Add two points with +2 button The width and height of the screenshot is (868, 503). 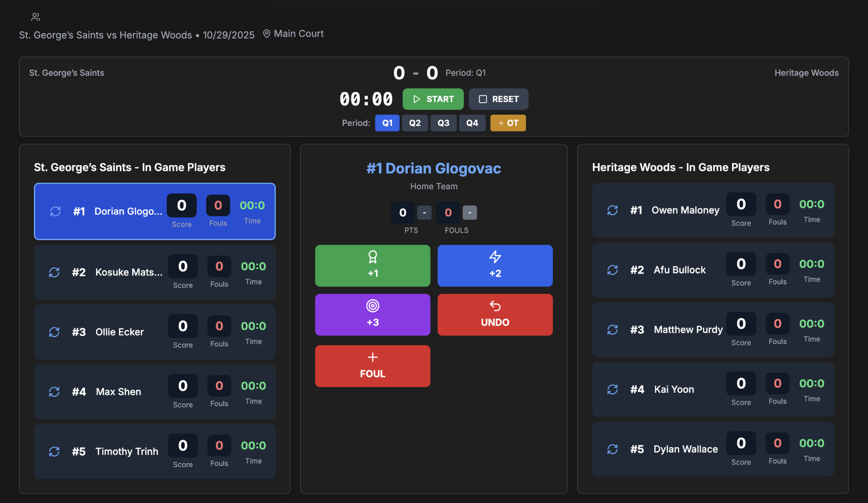click(x=495, y=265)
